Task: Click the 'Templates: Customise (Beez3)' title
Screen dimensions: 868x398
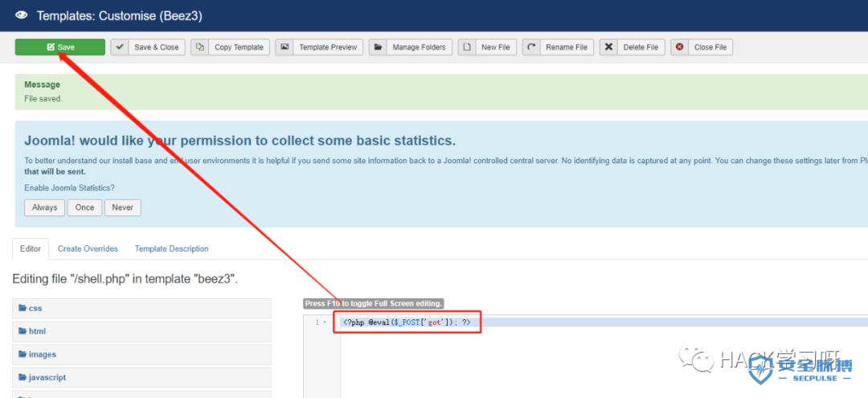Action: pyautogui.click(x=119, y=16)
